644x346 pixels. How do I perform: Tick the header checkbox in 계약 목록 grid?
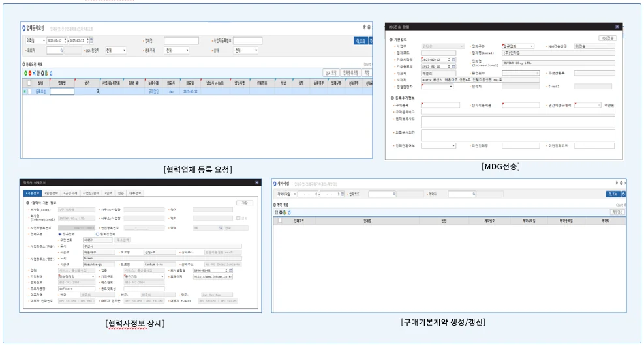280,220
